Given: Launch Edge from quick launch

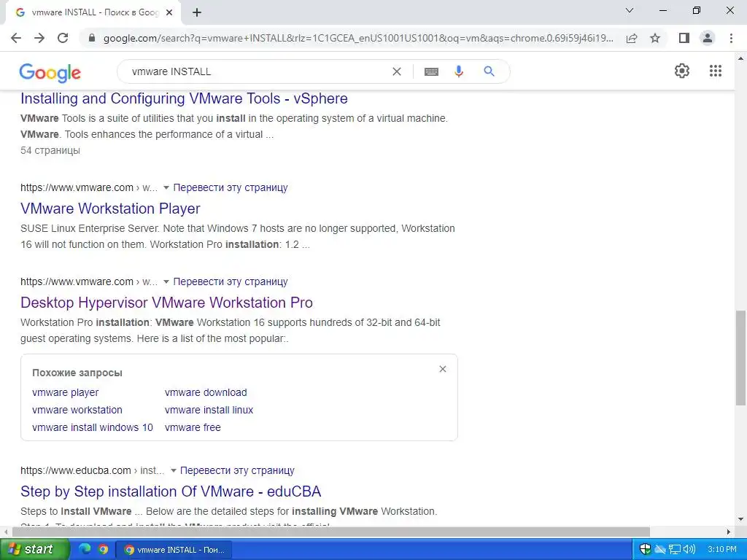Looking at the screenshot, I should (85, 549).
